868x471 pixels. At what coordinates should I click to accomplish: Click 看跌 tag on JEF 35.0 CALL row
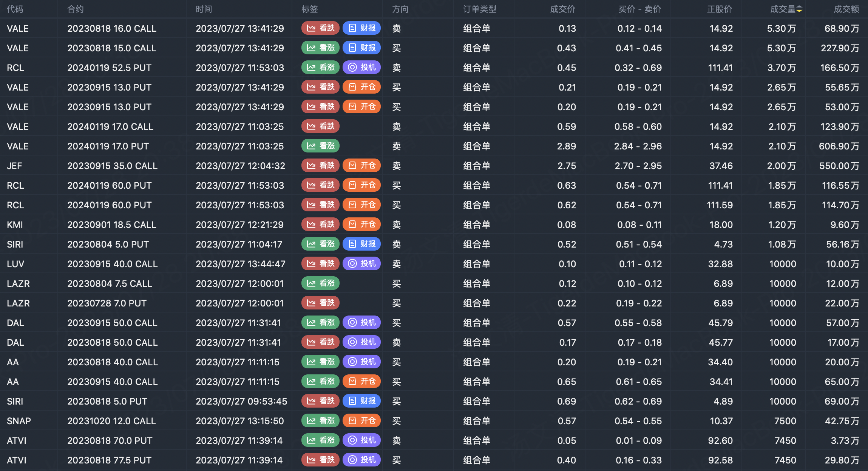pos(321,166)
